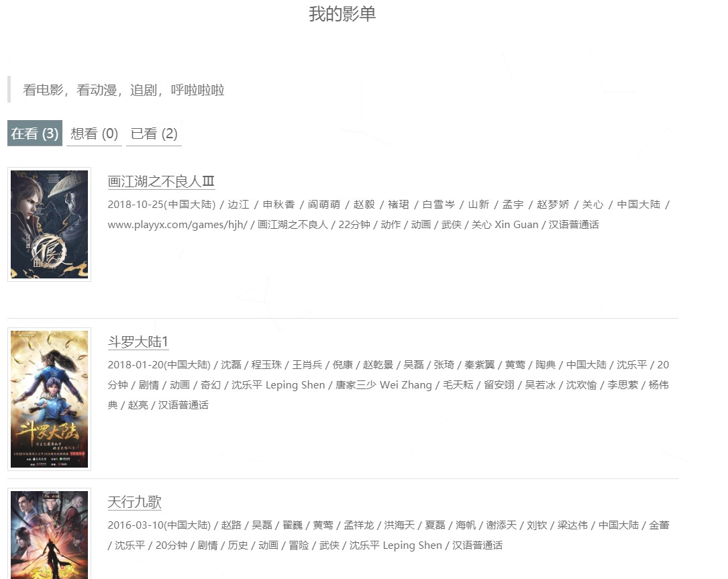728x579 pixels.
Task: Open the 斗罗大陆1 poster image
Action: 49,399
